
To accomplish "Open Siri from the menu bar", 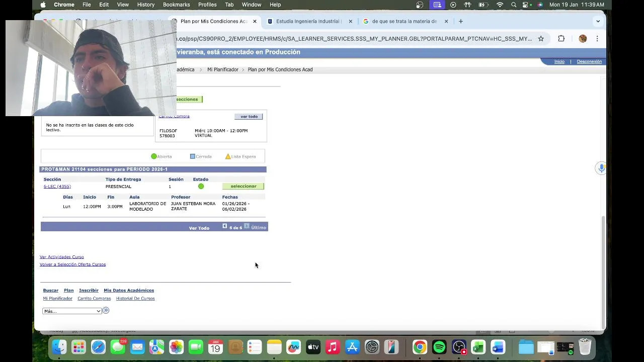I will pyautogui.click(x=540, y=5).
